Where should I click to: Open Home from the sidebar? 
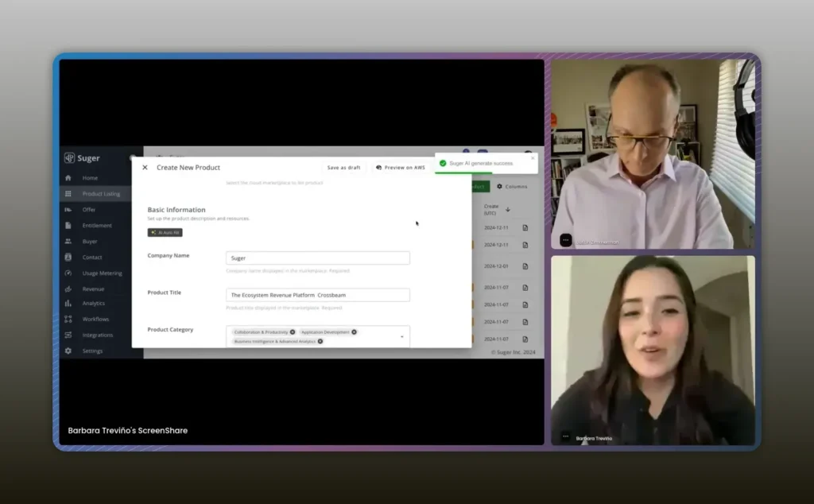[90, 178]
